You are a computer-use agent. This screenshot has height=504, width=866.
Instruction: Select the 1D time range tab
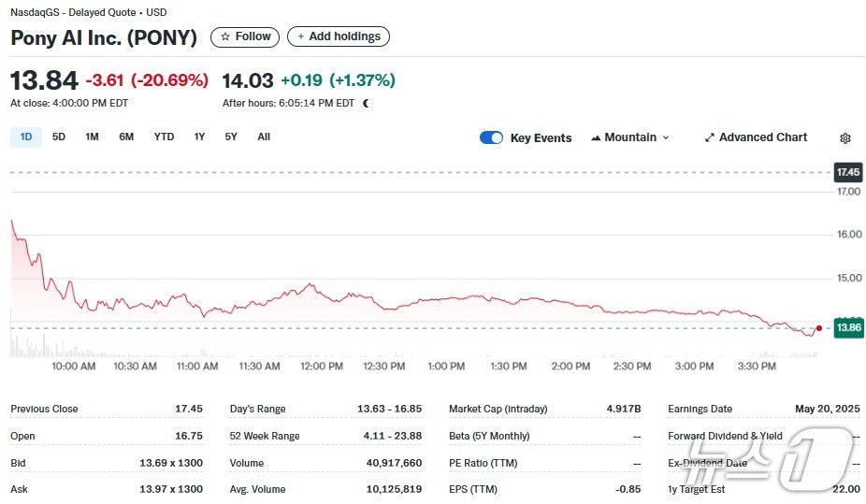(x=26, y=137)
